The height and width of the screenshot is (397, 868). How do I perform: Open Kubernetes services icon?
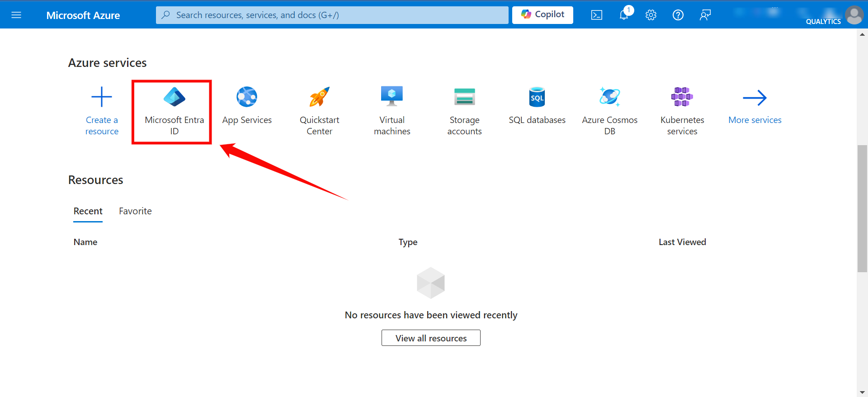pyautogui.click(x=682, y=97)
